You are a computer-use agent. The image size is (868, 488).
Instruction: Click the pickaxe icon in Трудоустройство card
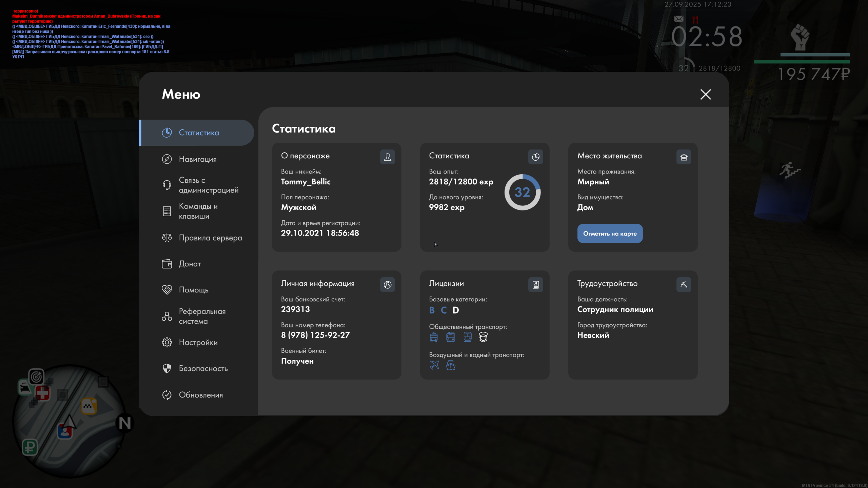click(684, 285)
